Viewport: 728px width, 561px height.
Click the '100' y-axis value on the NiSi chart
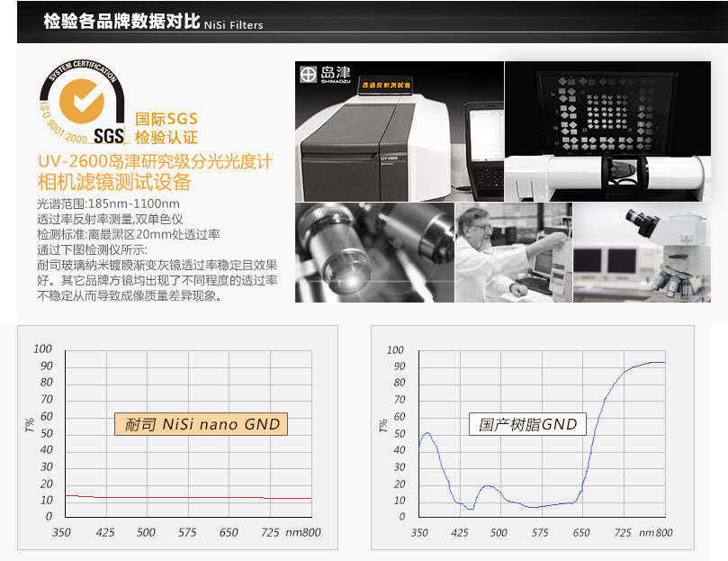[42, 349]
